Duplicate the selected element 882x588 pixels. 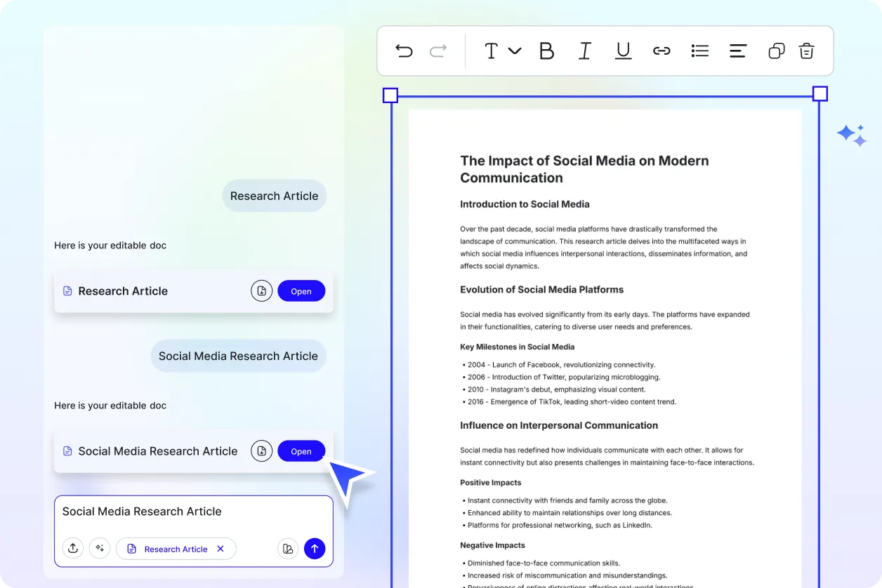(776, 51)
